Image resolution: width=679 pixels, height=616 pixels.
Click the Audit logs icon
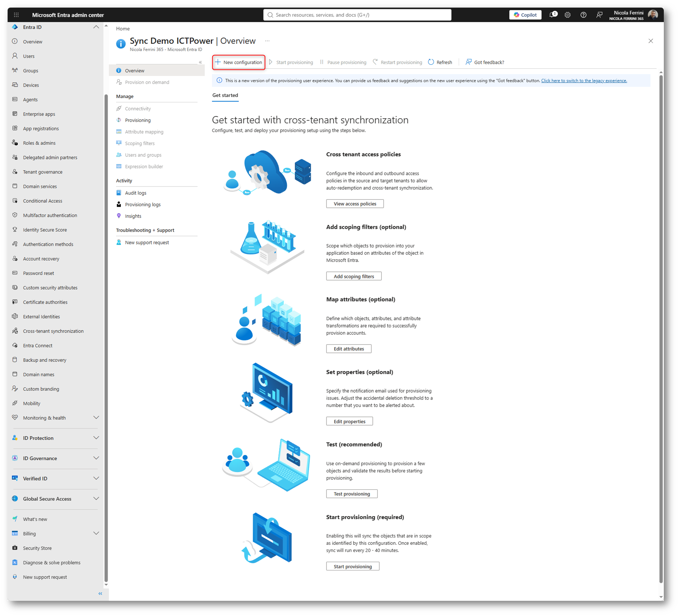119,193
